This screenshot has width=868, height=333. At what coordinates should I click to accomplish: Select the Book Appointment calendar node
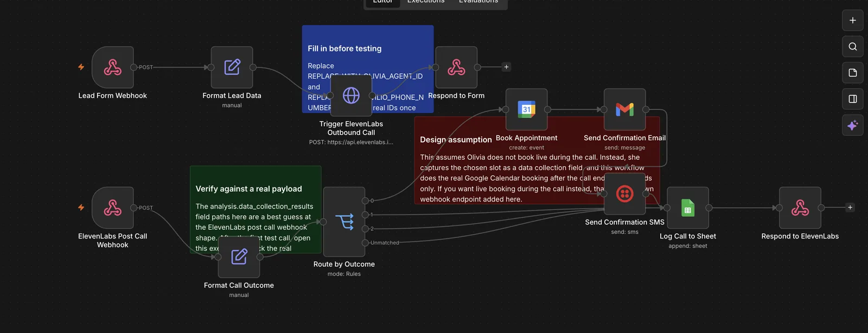point(526,109)
